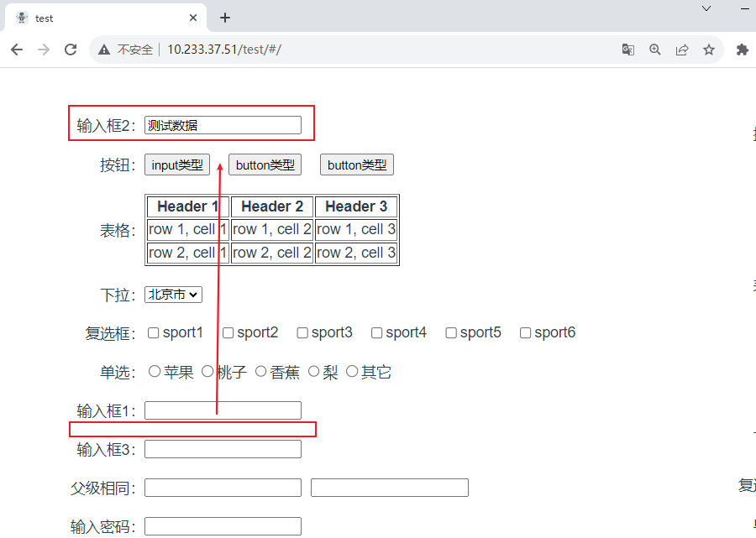The image size is (756, 538).
Task: Switch to the test tab
Action: (101, 18)
